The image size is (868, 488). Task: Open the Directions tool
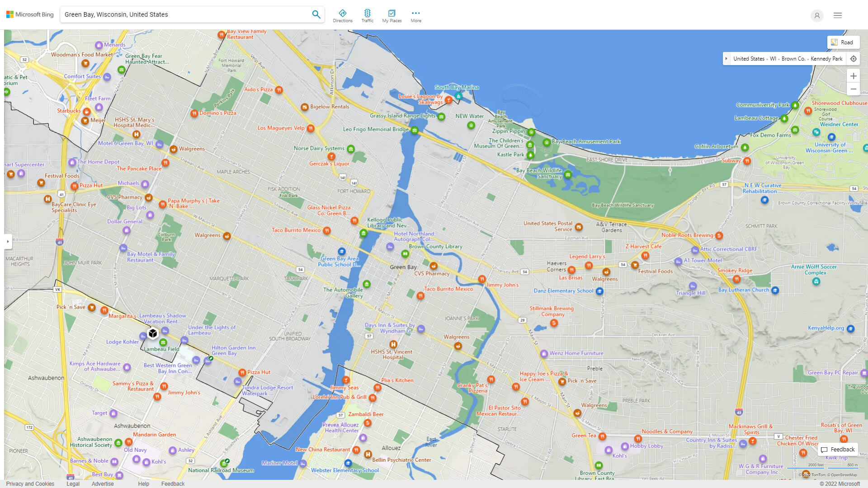coord(342,16)
